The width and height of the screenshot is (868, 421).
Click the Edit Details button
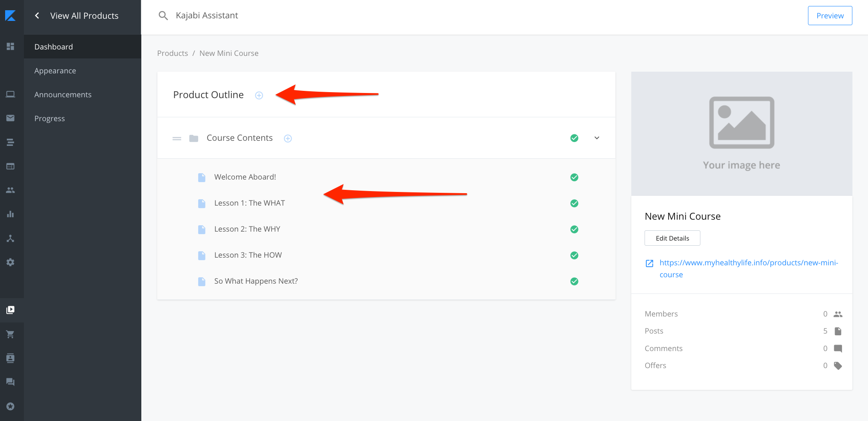672,238
